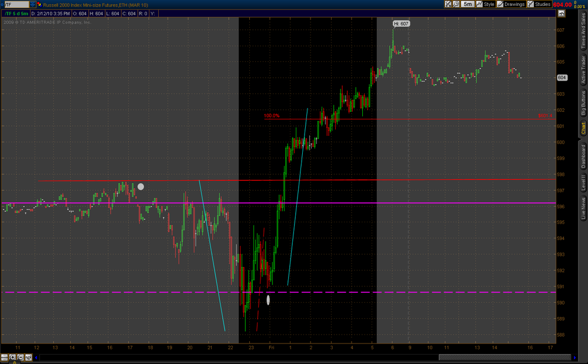Open the Drawings menu
Viewport: 588px width, 364px height.
[x=511, y=4]
